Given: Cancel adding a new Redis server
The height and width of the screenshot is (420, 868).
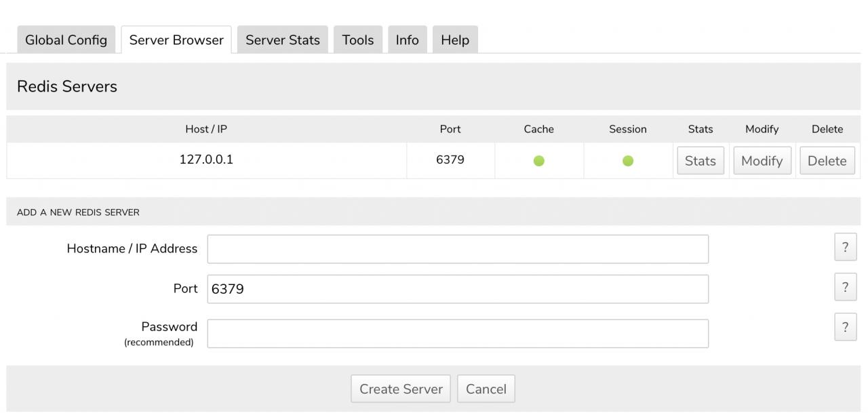Looking at the screenshot, I should (x=486, y=389).
